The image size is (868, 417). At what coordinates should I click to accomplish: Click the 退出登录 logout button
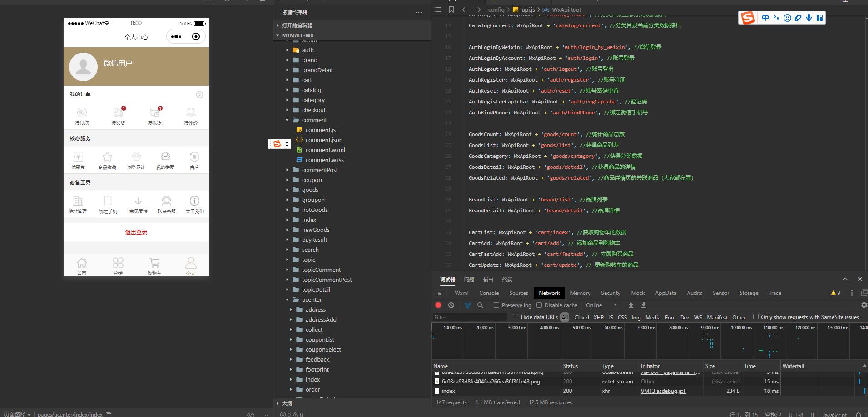[x=136, y=232]
